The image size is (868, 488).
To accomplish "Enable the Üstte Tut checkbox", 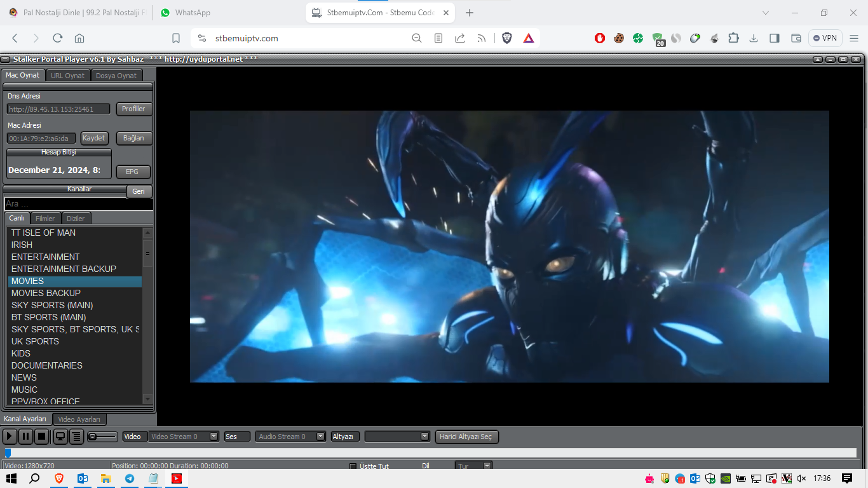I will (x=353, y=466).
